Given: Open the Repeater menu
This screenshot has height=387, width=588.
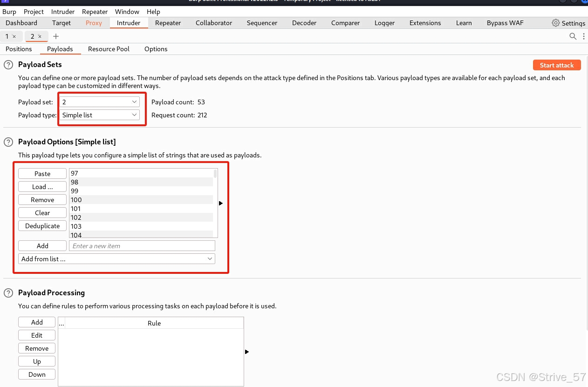Looking at the screenshot, I should (95, 12).
